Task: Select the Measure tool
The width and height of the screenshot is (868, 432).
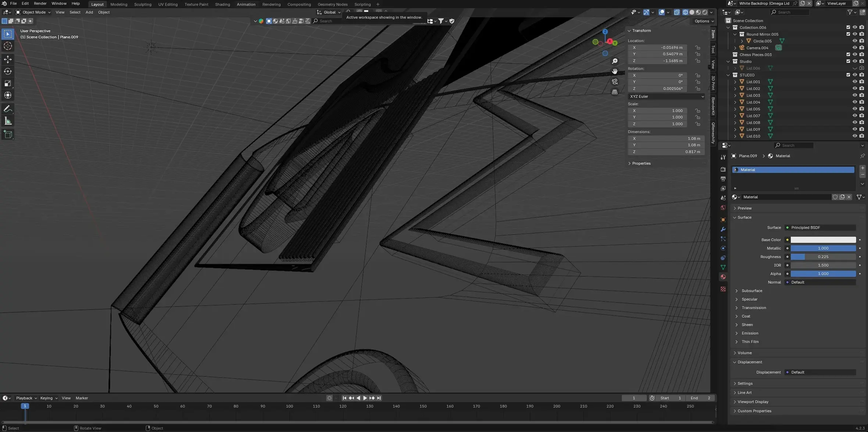Action: (8, 121)
